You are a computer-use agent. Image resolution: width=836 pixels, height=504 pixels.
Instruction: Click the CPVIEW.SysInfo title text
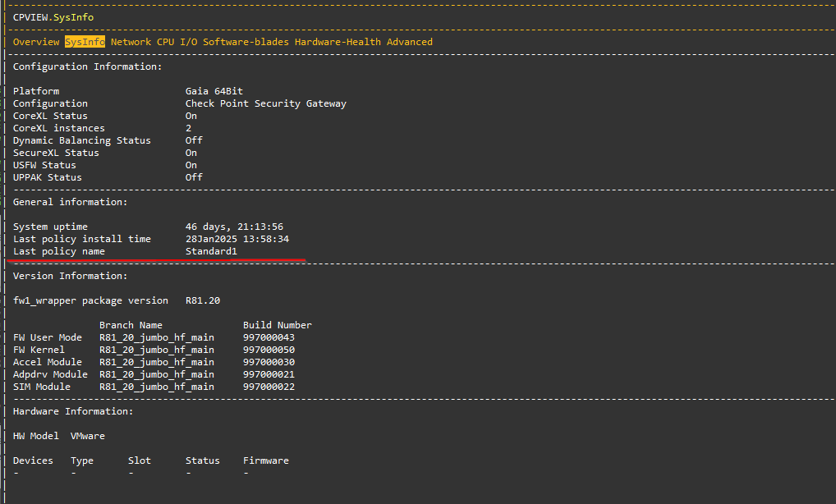click(x=53, y=16)
